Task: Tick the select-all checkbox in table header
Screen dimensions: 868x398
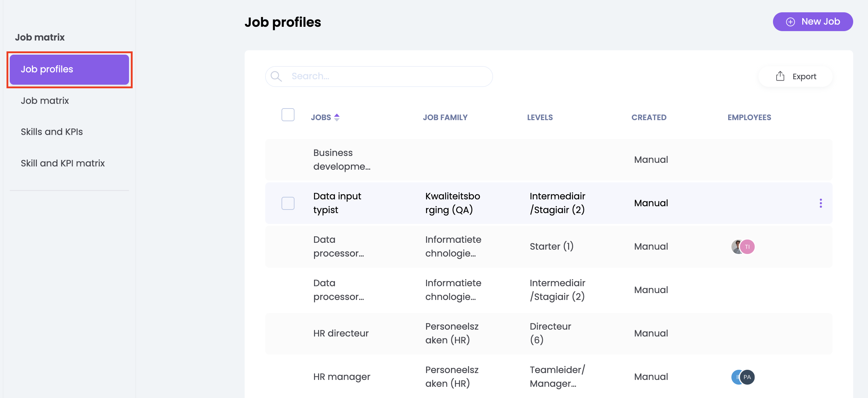Action: [x=288, y=115]
